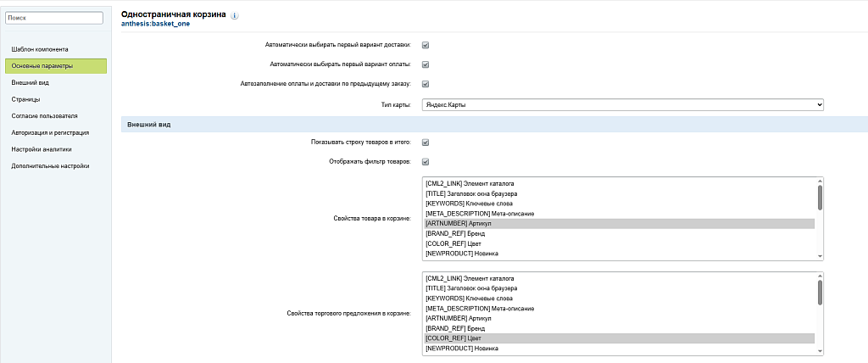
Task: Click scrollbar thumb of product properties list
Action: pos(820,198)
